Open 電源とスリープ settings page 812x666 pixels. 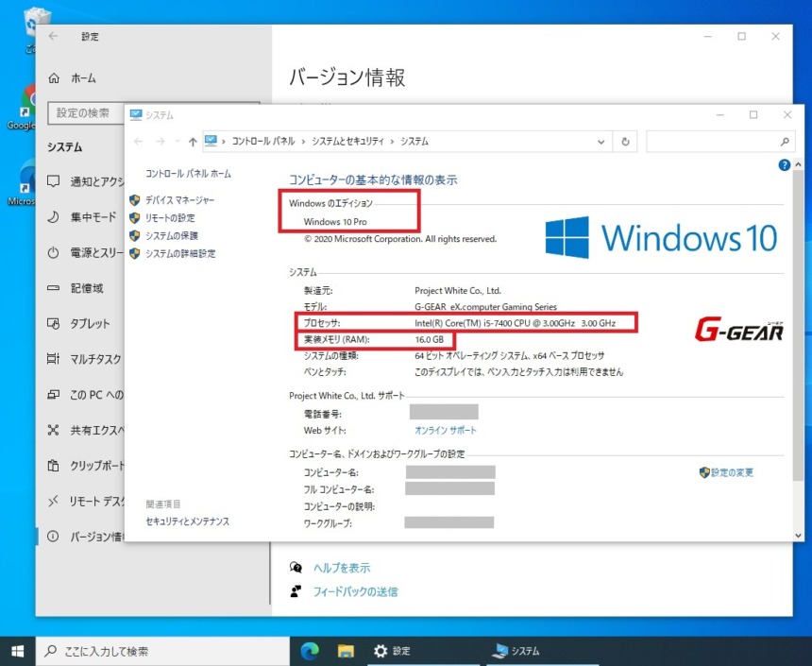85,252
